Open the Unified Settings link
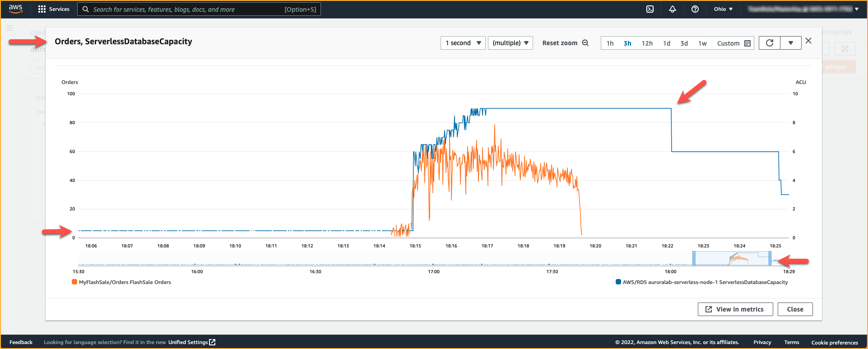This screenshot has height=349, width=868. 192,342
